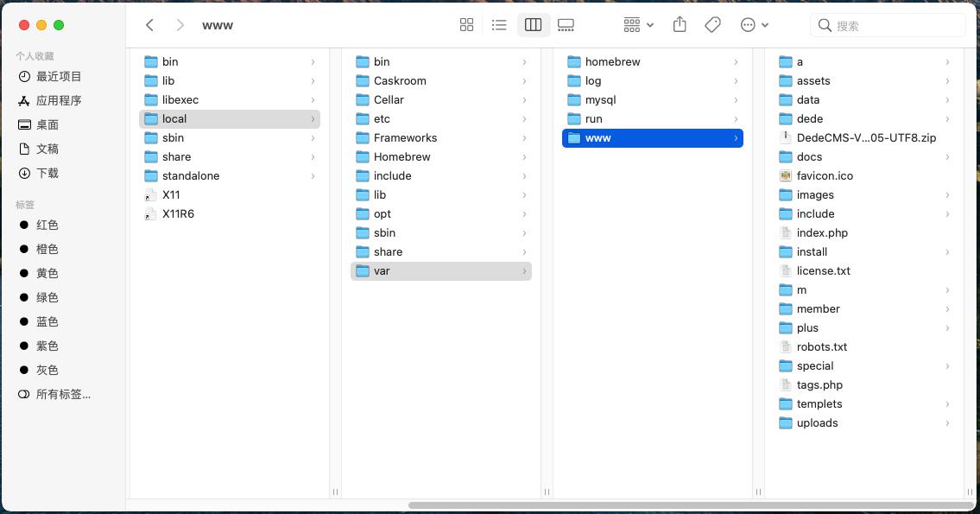Expand the install folder chevron
980x514 pixels.
tap(947, 252)
